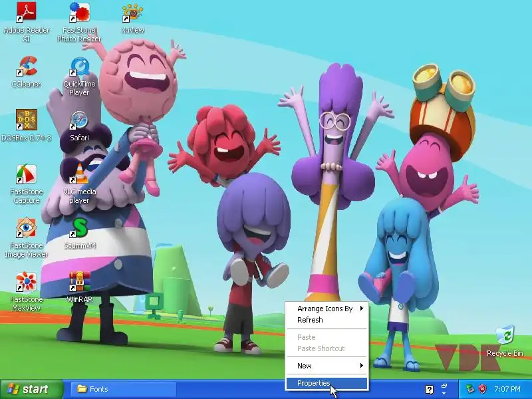Select the FastStone Photo Resizer shortcut
The height and width of the screenshot is (399, 532).
pyautogui.click(x=79, y=12)
